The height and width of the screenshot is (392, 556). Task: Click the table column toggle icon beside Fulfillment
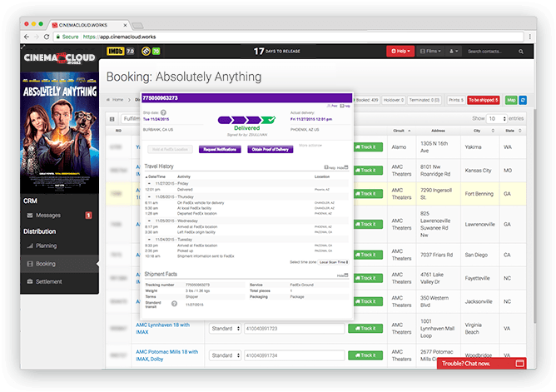(x=113, y=119)
